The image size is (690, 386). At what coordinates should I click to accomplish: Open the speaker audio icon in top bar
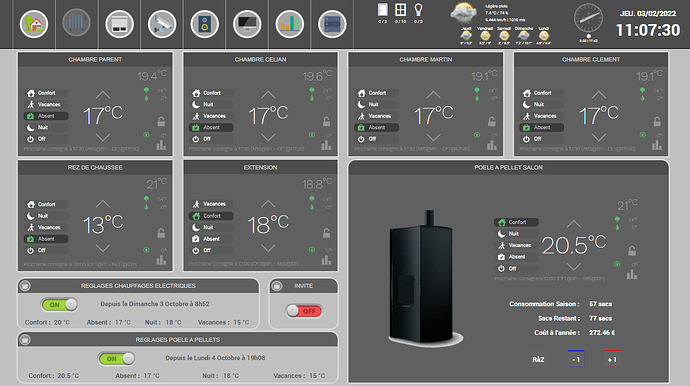[x=205, y=24]
